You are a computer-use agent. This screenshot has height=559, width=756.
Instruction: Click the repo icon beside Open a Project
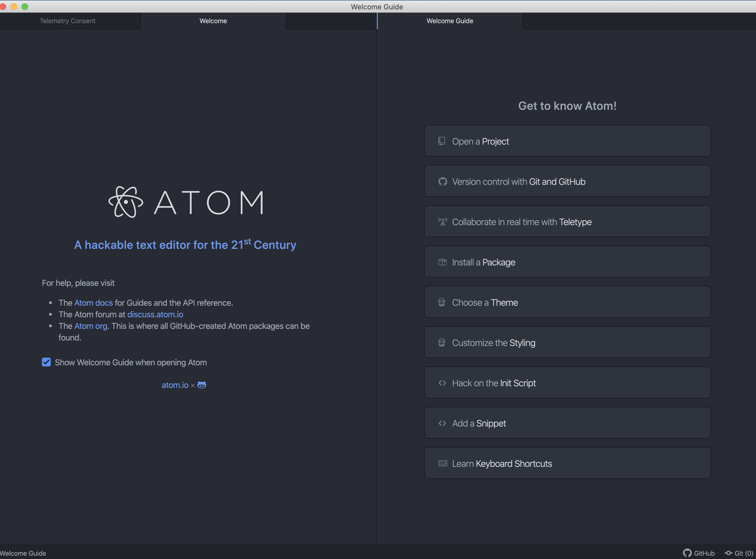[x=441, y=141]
